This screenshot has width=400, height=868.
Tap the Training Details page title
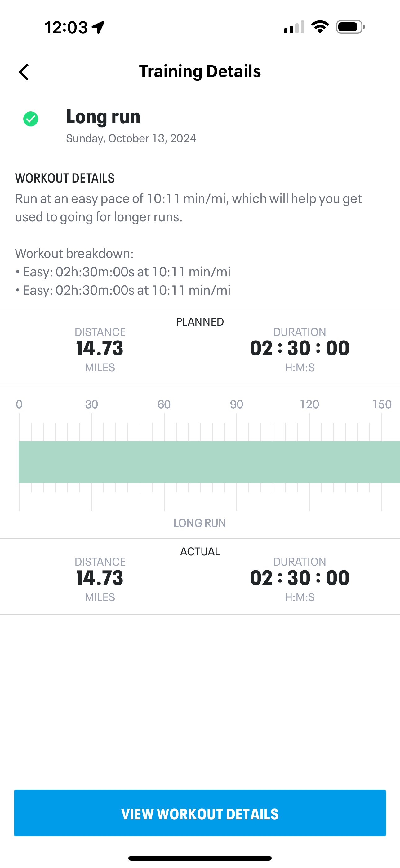[x=200, y=71]
